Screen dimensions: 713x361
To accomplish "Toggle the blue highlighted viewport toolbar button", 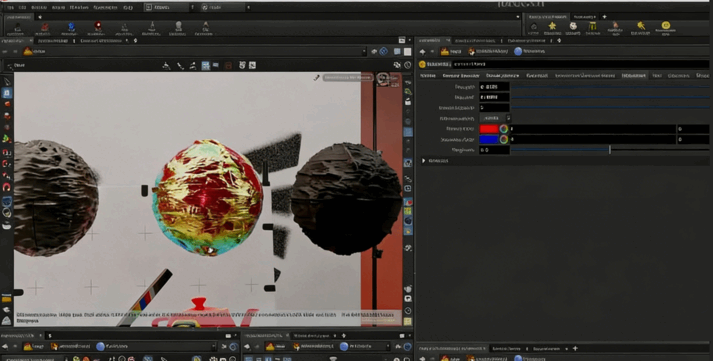I will 206,65.
